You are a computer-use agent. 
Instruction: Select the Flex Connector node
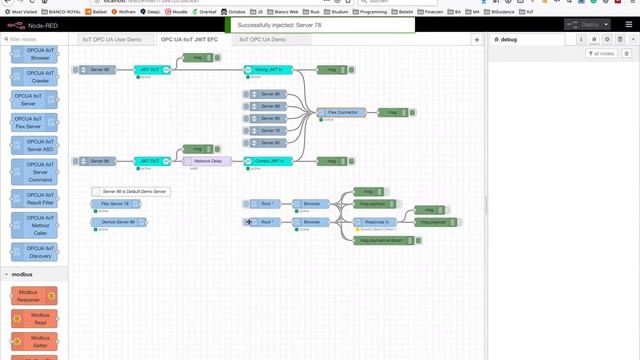click(x=342, y=112)
